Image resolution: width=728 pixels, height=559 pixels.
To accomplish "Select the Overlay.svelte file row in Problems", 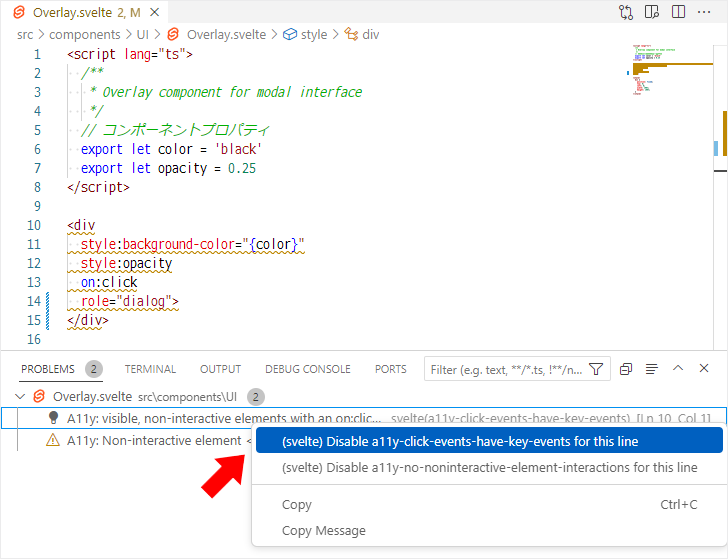I will point(364,396).
